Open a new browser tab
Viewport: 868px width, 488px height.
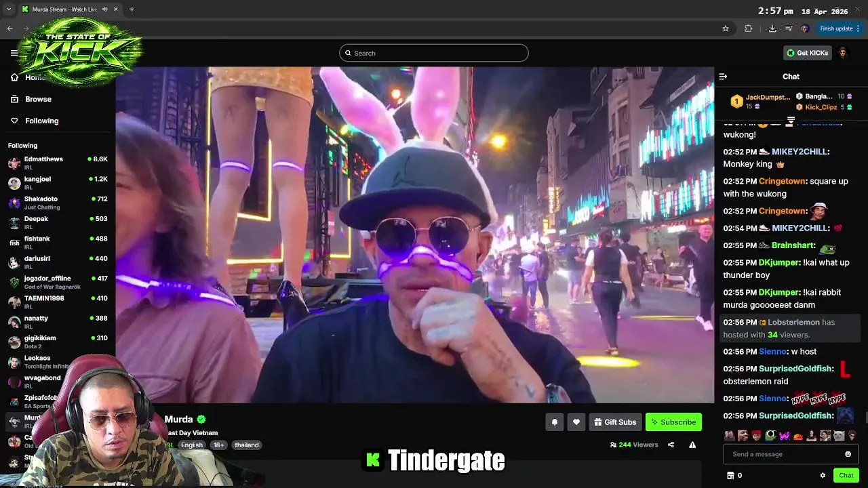pyautogui.click(x=132, y=9)
